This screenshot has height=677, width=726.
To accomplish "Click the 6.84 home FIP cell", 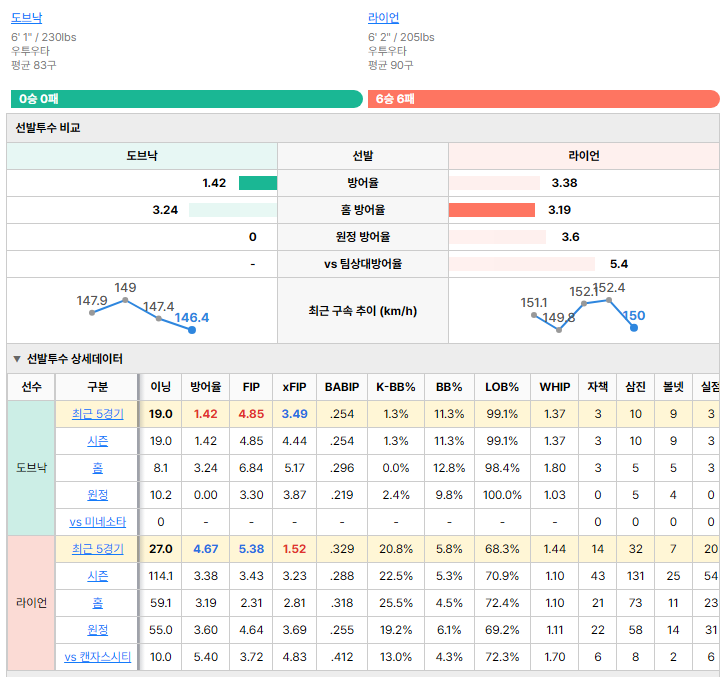I will point(251,468).
